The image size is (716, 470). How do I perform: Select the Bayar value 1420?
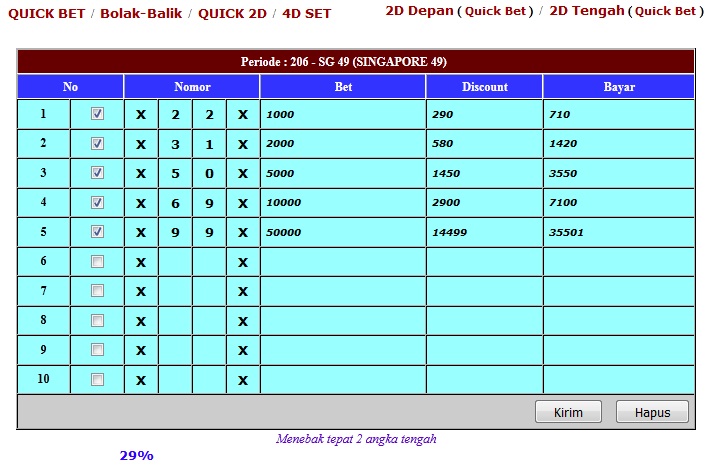[x=563, y=143]
